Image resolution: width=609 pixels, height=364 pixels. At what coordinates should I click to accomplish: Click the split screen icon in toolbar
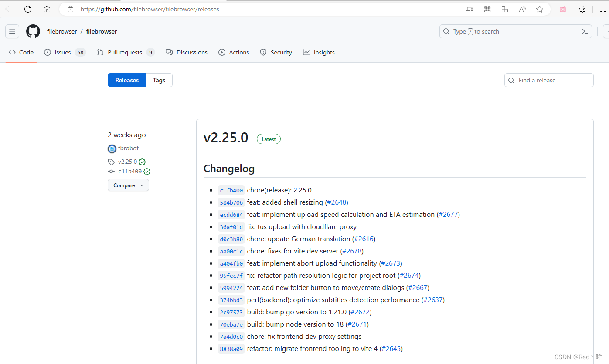click(603, 9)
